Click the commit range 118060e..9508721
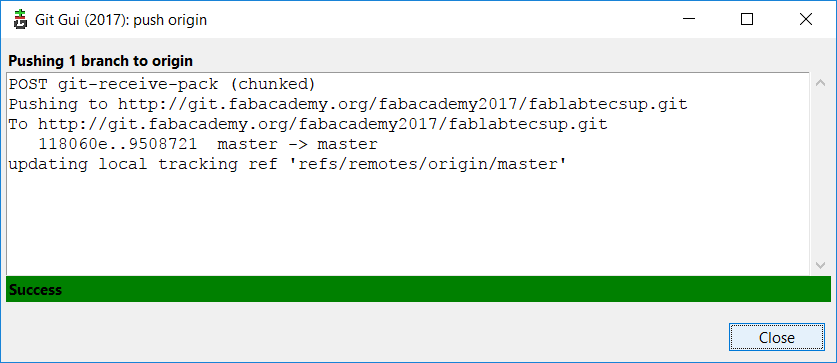This screenshot has width=837, height=363. [x=118, y=144]
